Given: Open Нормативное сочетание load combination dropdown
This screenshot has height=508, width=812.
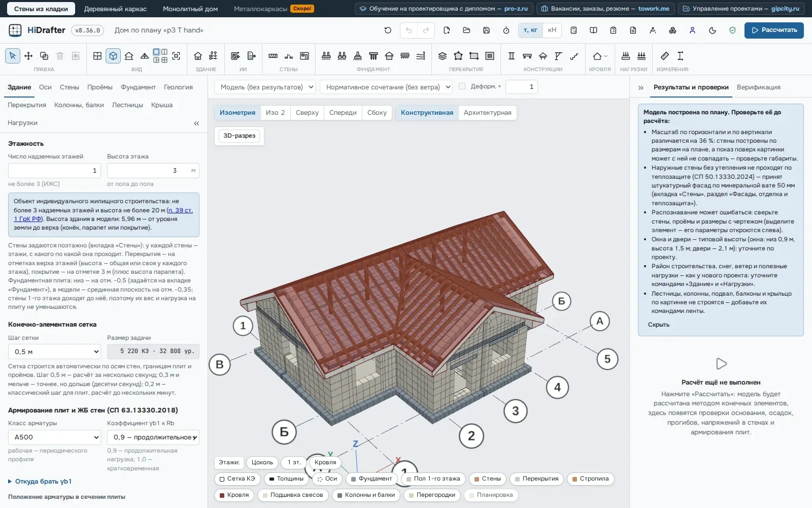Looking at the screenshot, I should (386, 87).
